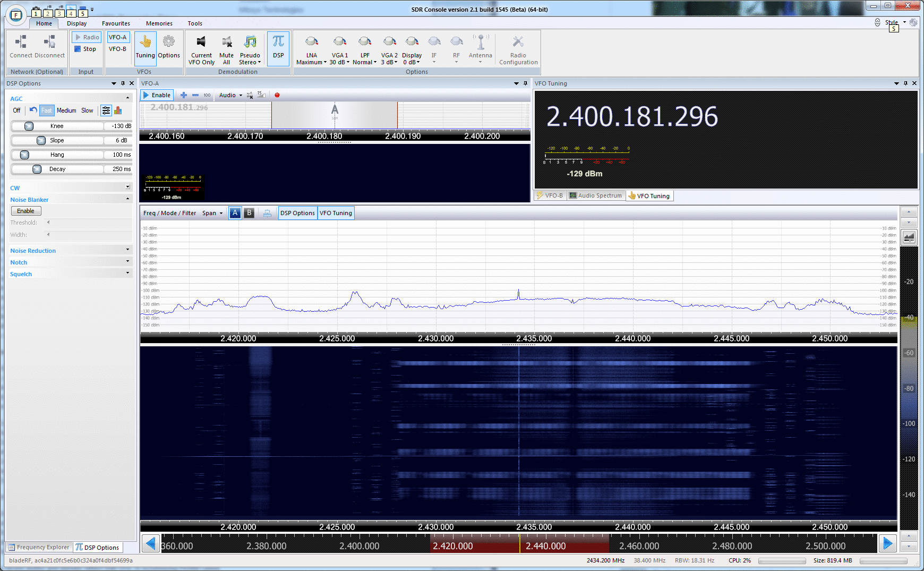This screenshot has height=571, width=924.
Task: Open the Frequency Explorer panel
Action: click(x=38, y=547)
